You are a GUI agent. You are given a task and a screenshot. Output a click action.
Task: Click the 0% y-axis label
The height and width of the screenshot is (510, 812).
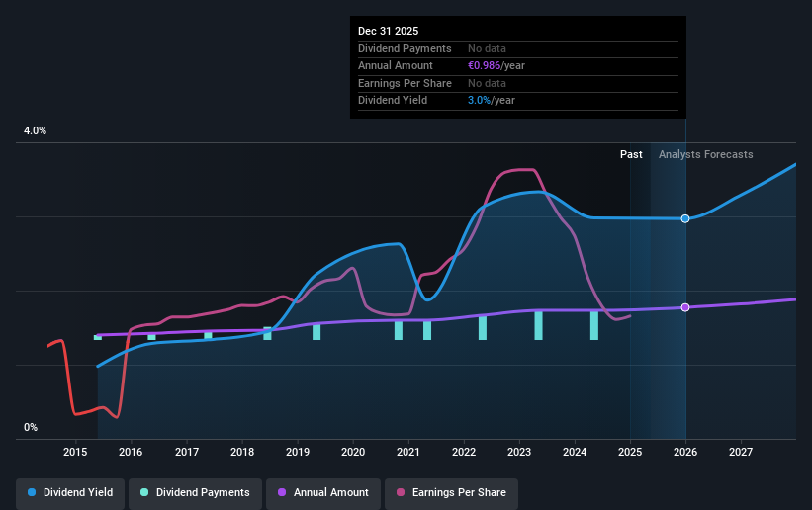(31, 428)
